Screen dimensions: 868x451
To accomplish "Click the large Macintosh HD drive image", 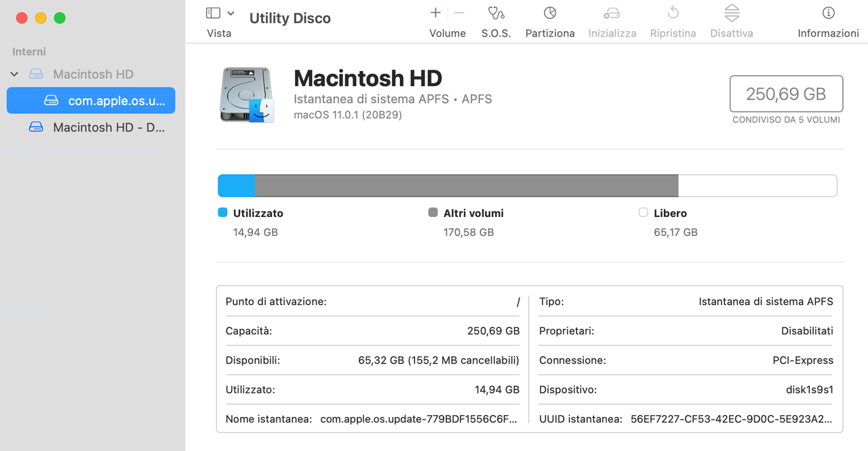I will (247, 95).
